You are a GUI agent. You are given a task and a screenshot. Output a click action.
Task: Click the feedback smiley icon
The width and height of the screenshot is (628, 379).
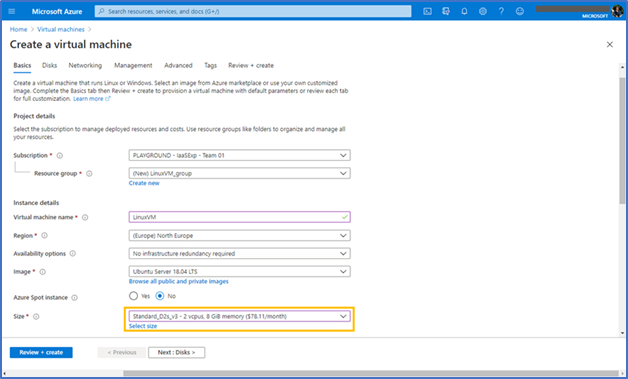(x=519, y=12)
